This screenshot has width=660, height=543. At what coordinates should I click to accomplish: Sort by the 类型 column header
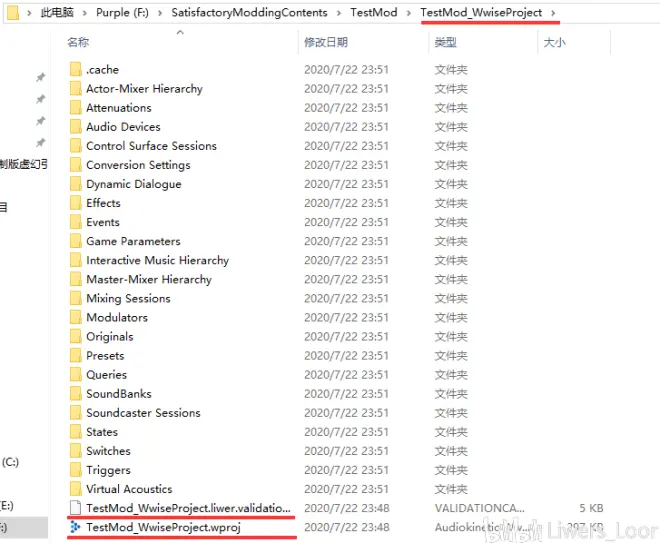pyautogui.click(x=445, y=42)
